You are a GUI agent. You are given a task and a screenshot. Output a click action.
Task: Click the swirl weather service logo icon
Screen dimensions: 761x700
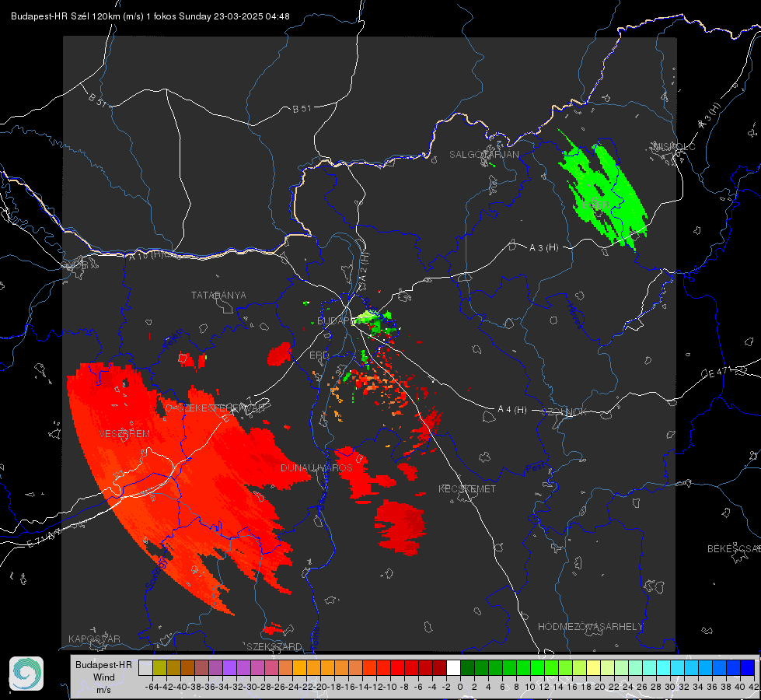tap(26, 674)
